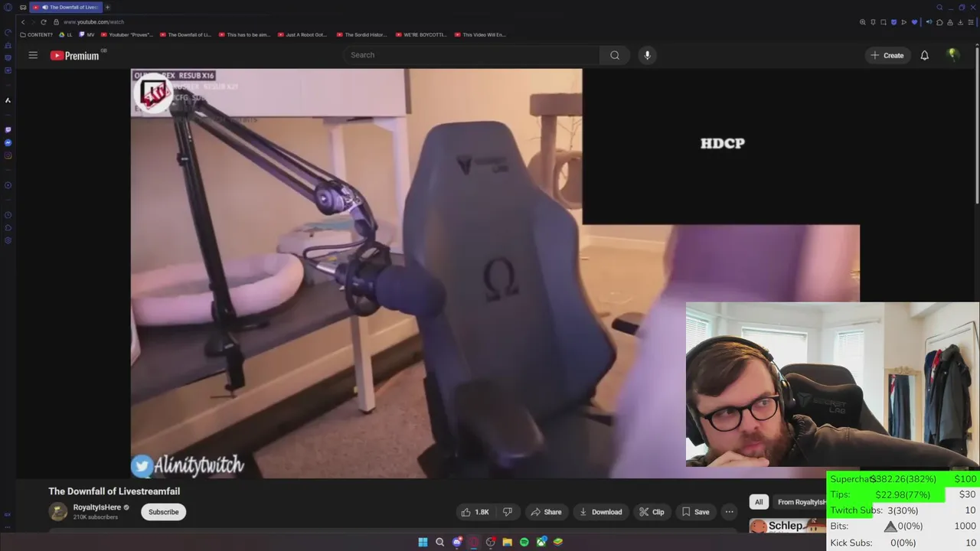
Task: Click Create button
Action: click(887, 55)
